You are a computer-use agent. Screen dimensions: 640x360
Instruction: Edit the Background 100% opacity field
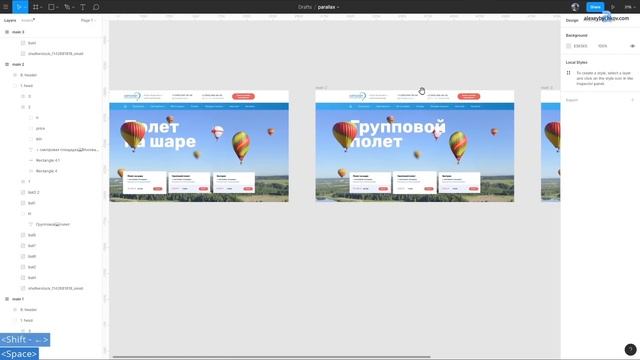[602, 46]
